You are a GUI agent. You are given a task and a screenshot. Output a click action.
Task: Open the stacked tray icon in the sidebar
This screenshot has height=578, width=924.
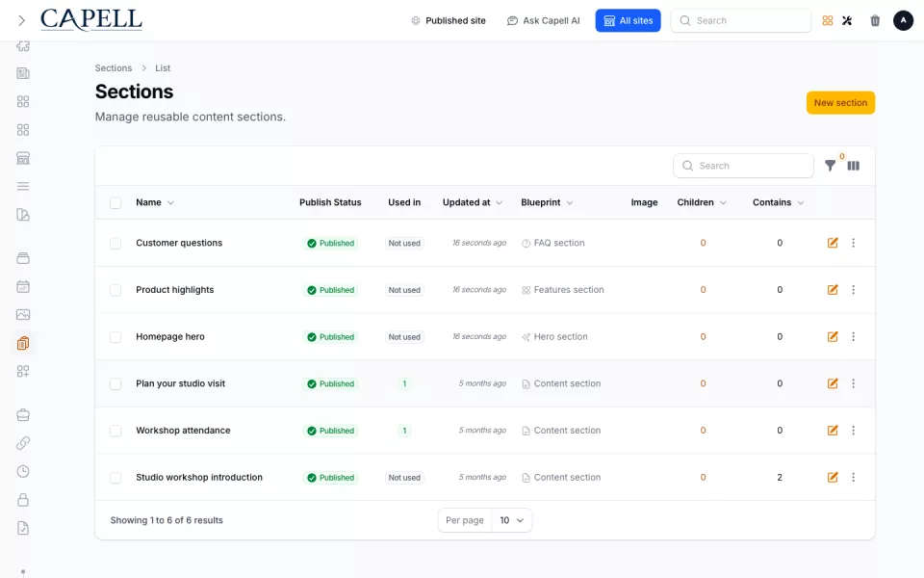(x=23, y=258)
